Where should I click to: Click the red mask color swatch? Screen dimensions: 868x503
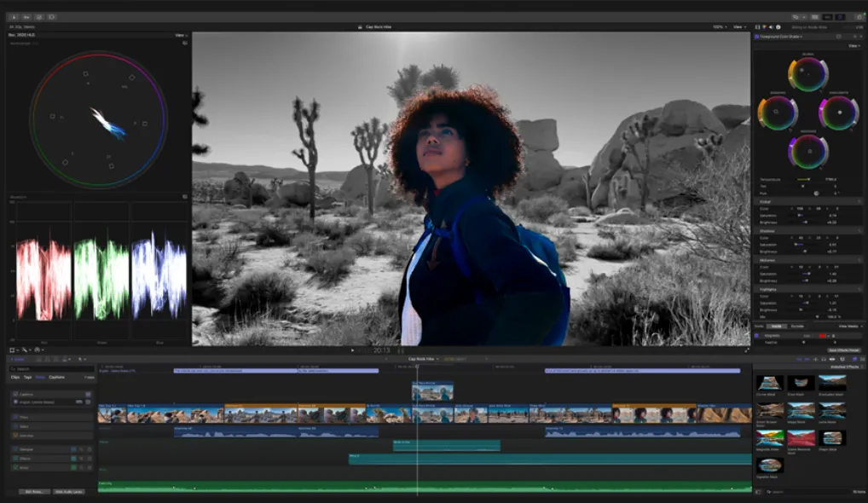pyautogui.click(x=822, y=336)
